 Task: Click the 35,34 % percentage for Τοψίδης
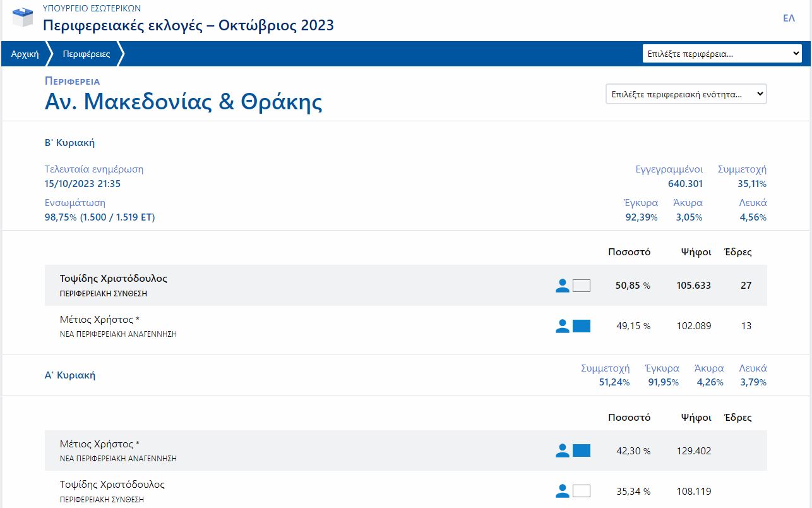coord(633,492)
